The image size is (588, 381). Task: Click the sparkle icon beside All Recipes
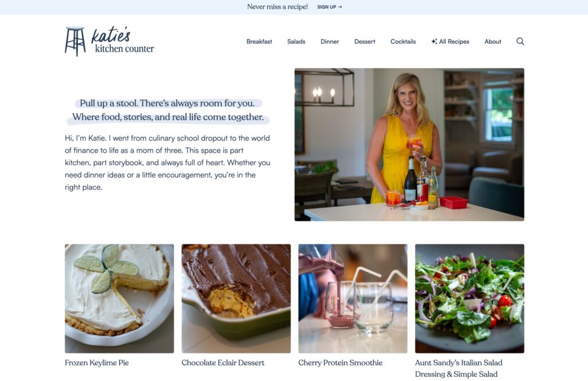434,41
